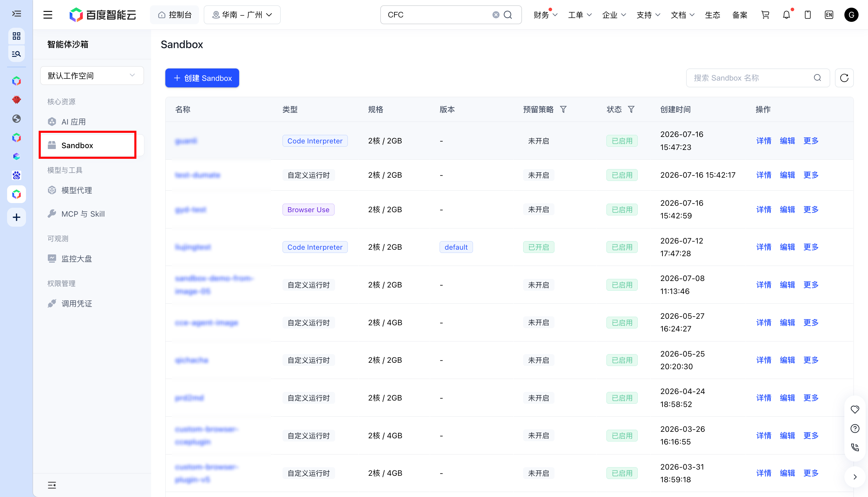868x497 pixels.
Task: Click the 已开启 reservation status tag
Action: point(539,247)
